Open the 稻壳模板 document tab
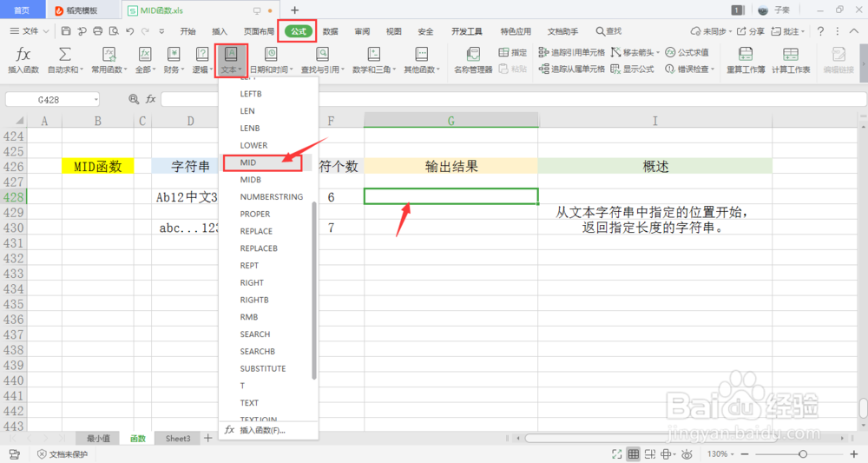 (82, 10)
